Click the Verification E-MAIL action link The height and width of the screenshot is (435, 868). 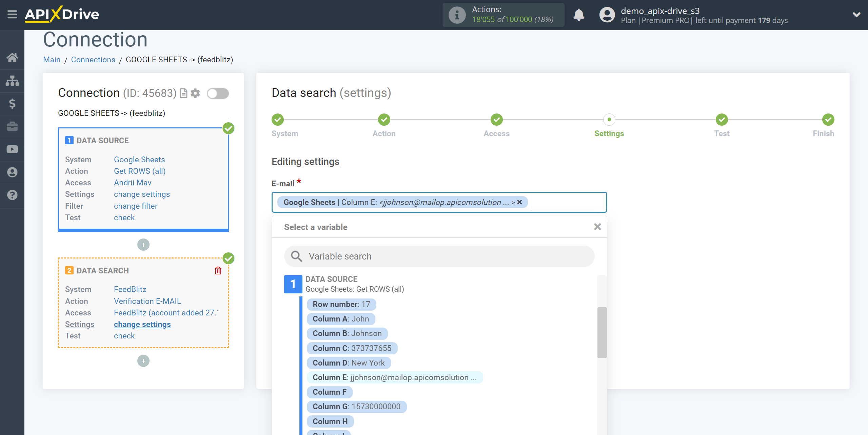[147, 301]
